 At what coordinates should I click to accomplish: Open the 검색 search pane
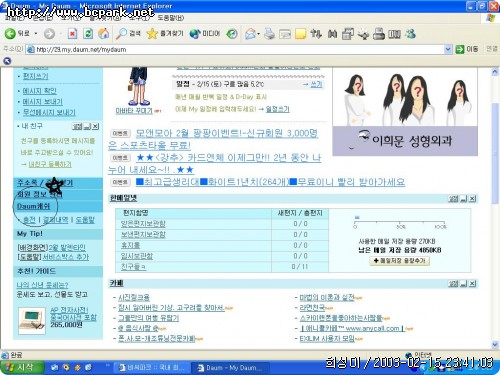point(128,33)
